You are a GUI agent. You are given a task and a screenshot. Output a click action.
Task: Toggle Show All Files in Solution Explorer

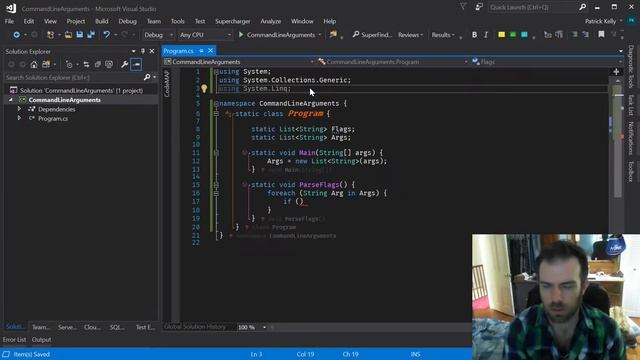(x=109, y=64)
